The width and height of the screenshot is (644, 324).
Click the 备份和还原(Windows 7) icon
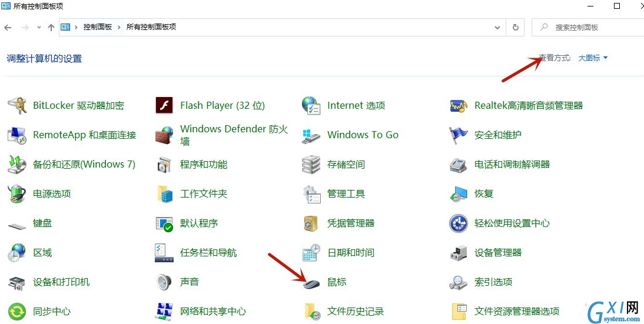pyautogui.click(x=16, y=165)
